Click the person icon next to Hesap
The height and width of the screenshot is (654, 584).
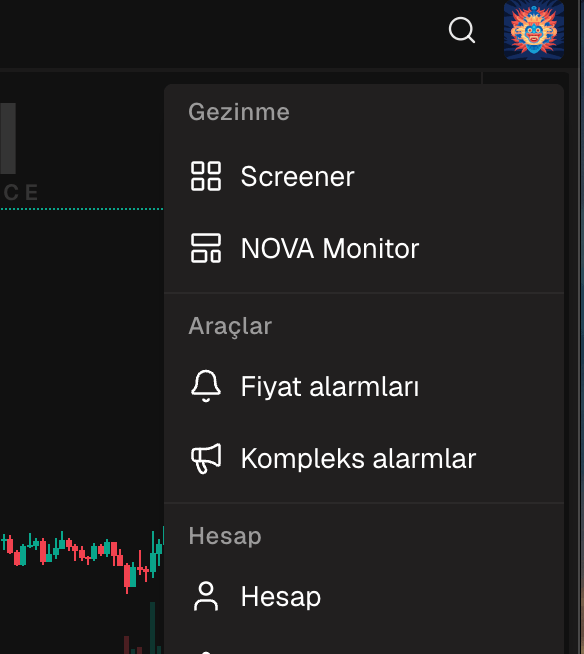coord(206,596)
